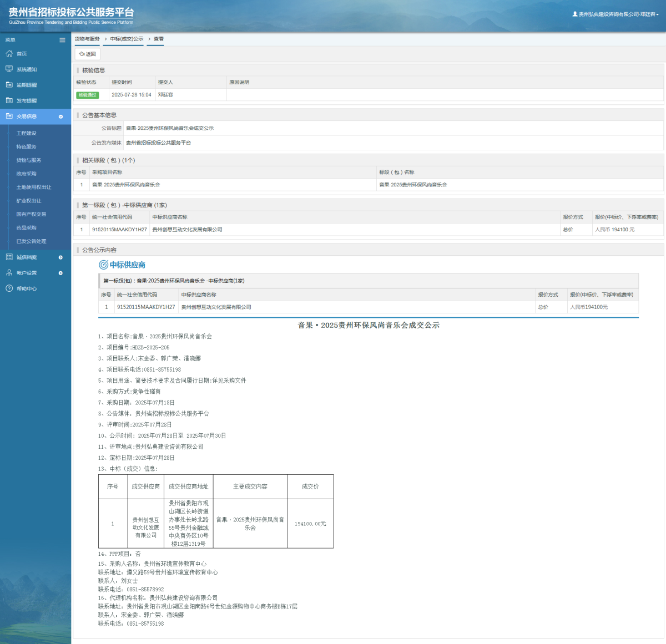The width and height of the screenshot is (666, 644).
Task: Select 货物与服务 in the sidebar
Action: (x=29, y=160)
